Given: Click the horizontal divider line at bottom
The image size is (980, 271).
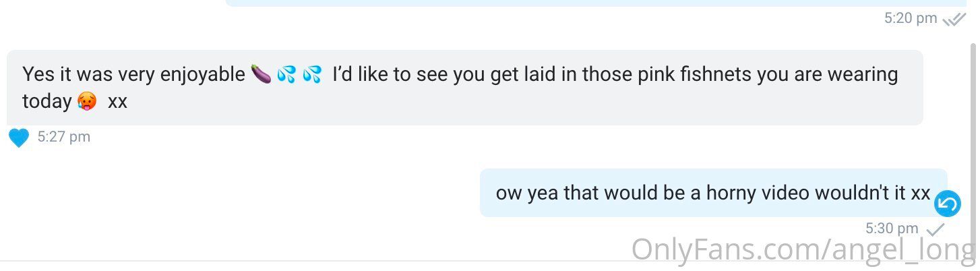Looking at the screenshot, I should 490,261.
